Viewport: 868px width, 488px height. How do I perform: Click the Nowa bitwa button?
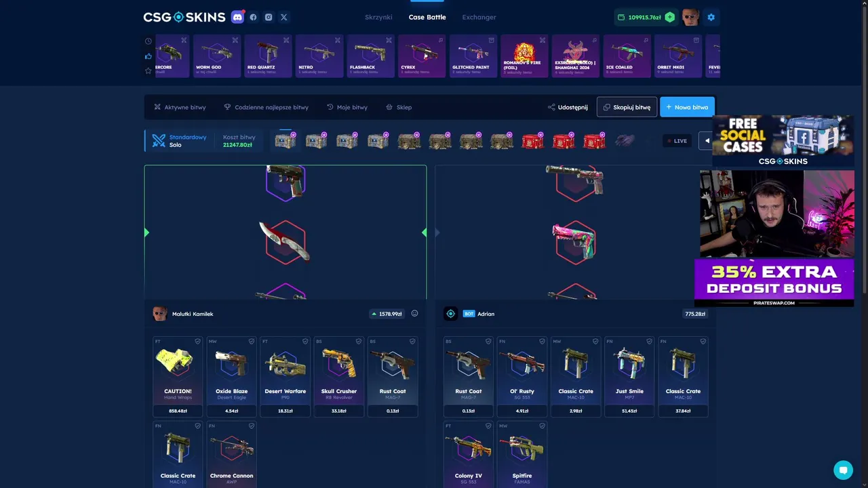pos(687,107)
